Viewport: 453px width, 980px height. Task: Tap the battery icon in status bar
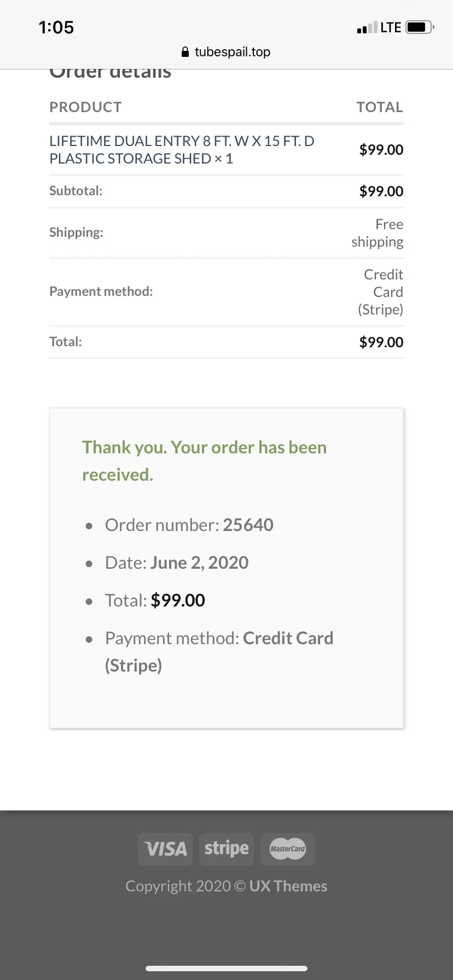420,27
